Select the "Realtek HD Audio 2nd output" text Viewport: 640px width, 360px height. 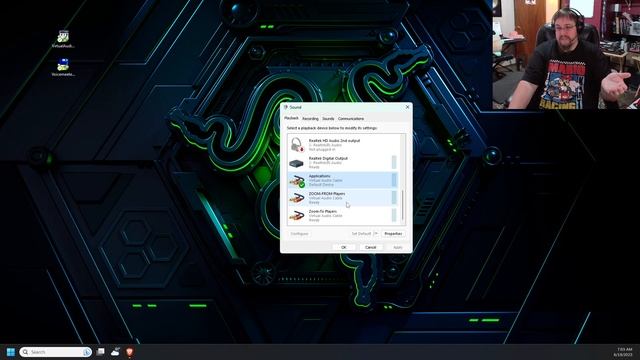(334, 140)
